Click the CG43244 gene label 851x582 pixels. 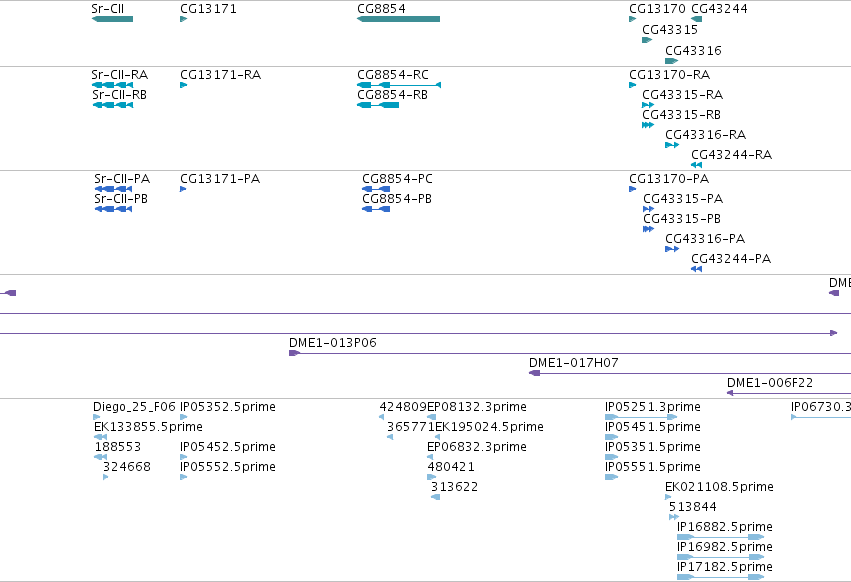[719, 9]
